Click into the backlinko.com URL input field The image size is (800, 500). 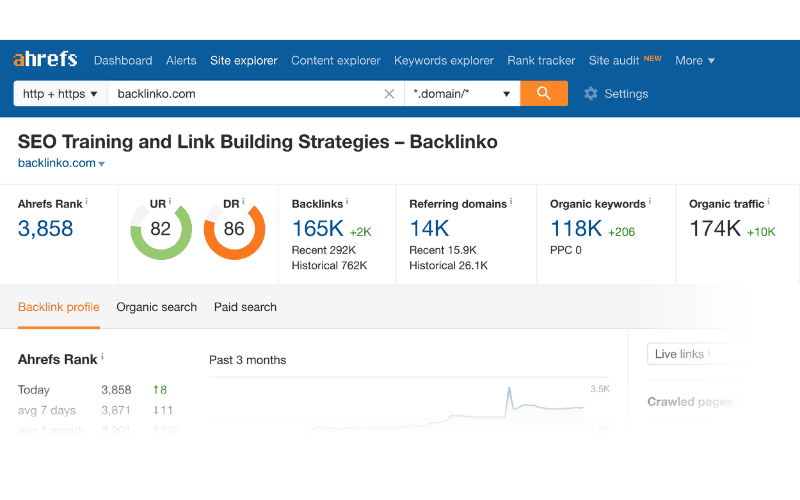pos(245,94)
